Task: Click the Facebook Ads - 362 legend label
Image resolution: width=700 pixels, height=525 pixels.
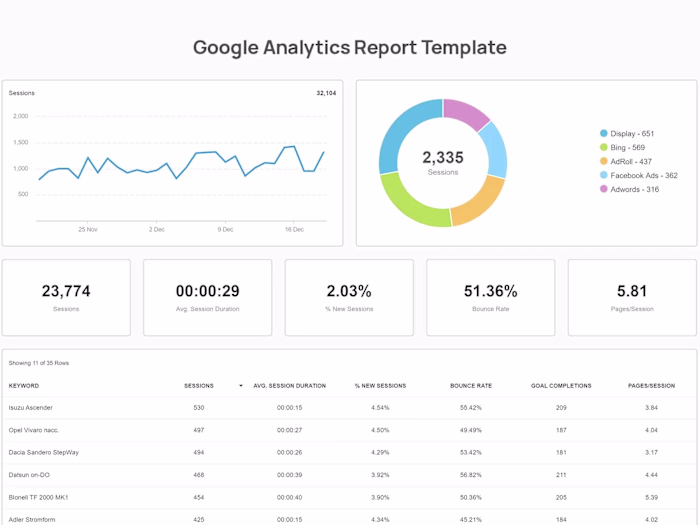Action: point(644,175)
